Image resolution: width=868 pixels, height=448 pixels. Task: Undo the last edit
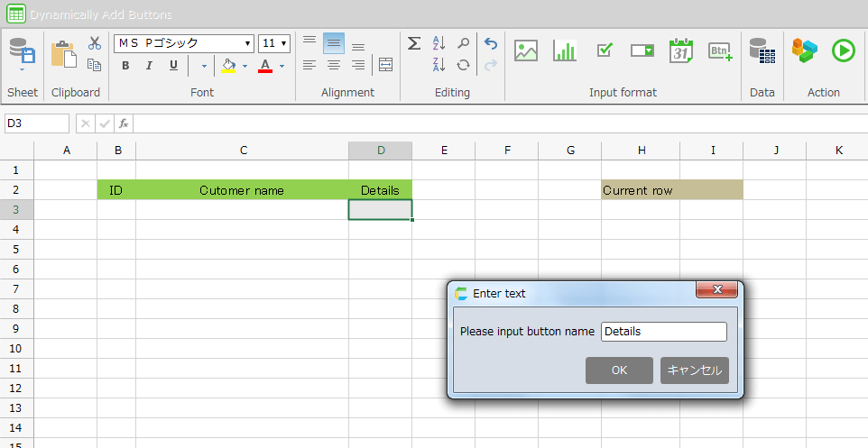[490, 43]
